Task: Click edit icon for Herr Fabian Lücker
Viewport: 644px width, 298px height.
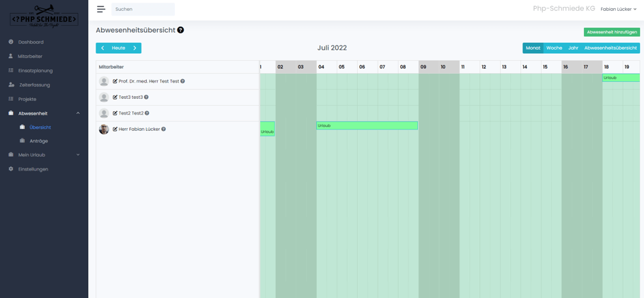Action: pyautogui.click(x=115, y=129)
